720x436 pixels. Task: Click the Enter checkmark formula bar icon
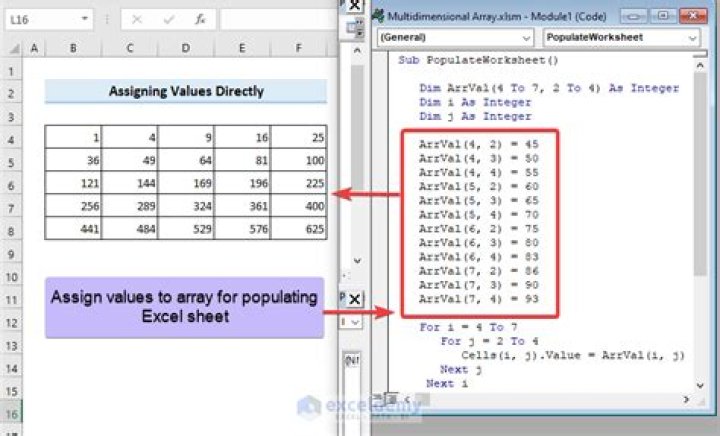coord(169,20)
